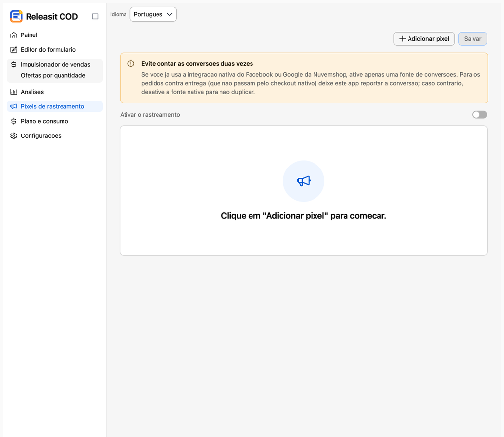Click the large megaphone icon in the empty state
The image size is (504, 437).
(x=303, y=181)
